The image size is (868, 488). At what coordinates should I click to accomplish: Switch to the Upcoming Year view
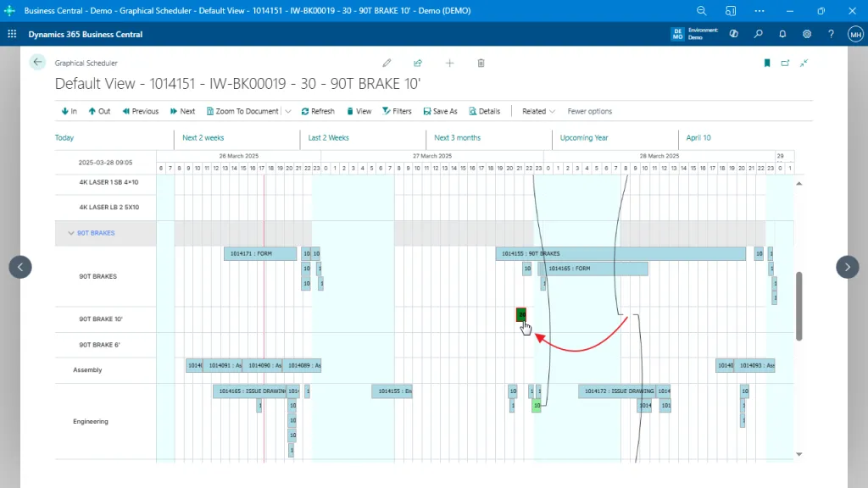[583, 137]
